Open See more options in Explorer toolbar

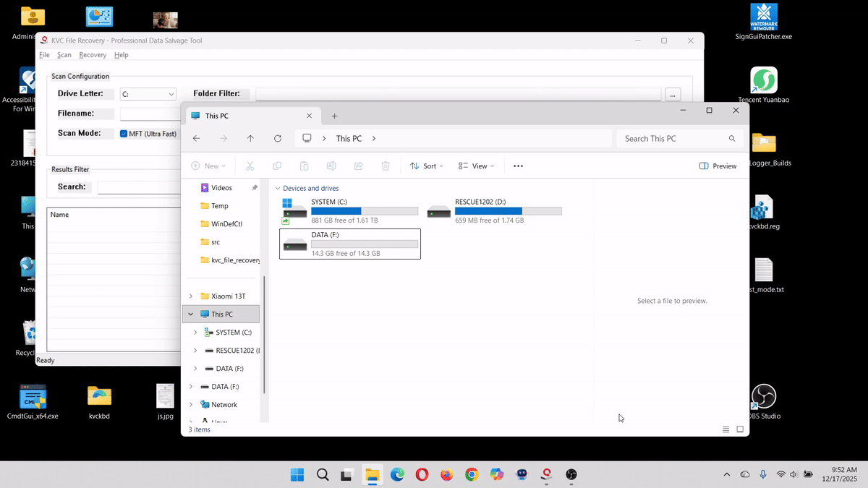[x=518, y=166]
